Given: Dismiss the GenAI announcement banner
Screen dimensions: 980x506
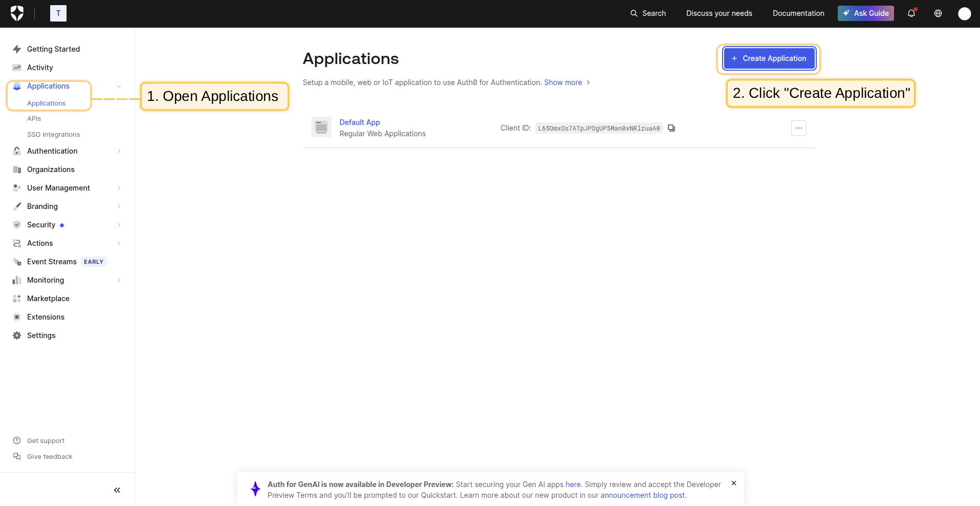Looking at the screenshot, I should (x=733, y=483).
